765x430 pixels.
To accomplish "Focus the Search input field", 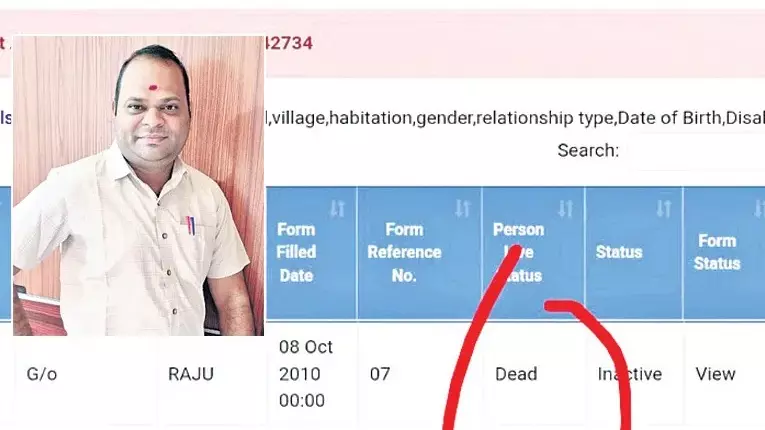I will 695,150.
